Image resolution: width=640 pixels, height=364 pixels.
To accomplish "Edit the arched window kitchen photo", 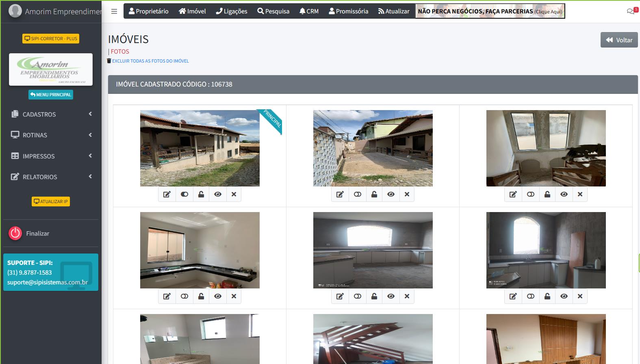I will point(513,296).
